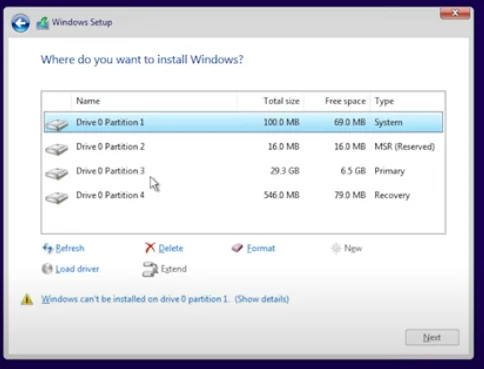Open the Show details link
The image size is (484, 369).
[262, 299]
